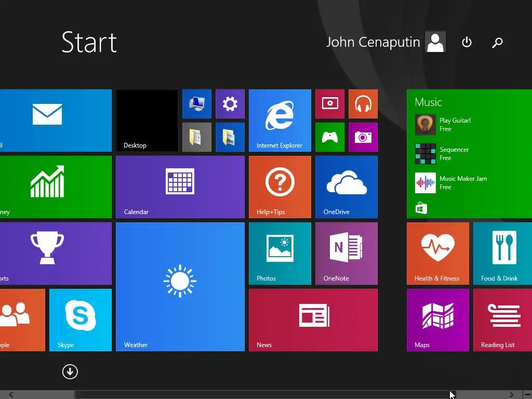Image resolution: width=532 pixels, height=399 pixels.
Task: Launch the Skype tile
Action: click(x=81, y=320)
